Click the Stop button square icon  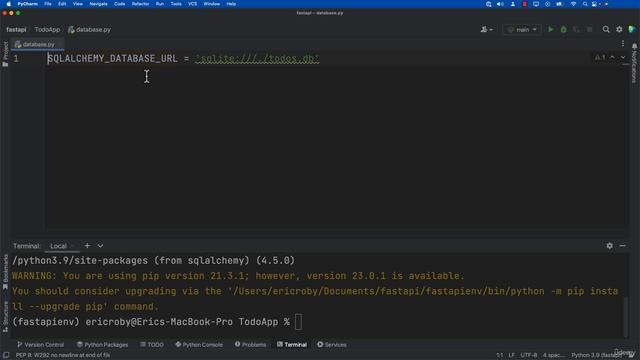[x=589, y=29]
